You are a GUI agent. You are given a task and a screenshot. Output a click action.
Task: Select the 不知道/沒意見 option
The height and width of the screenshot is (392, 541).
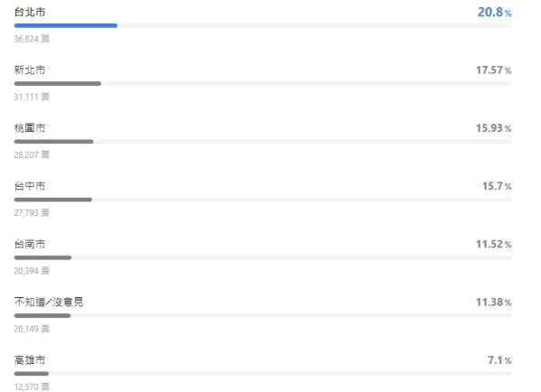pos(49,302)
